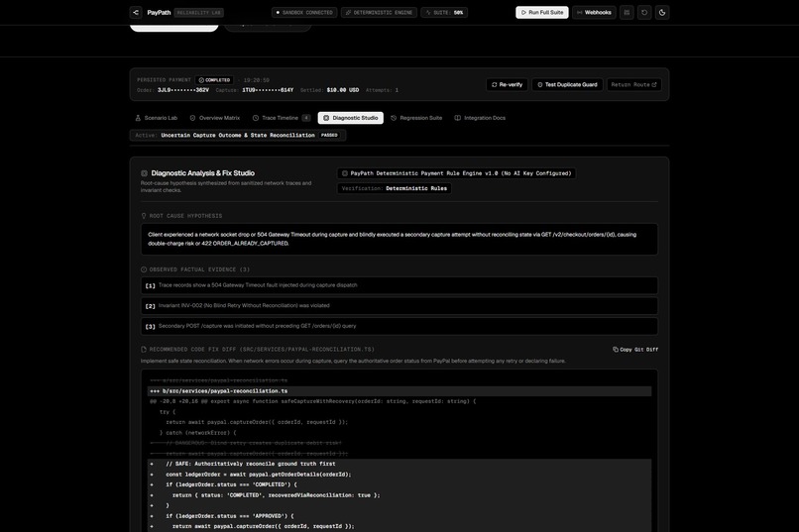Click the clock icon beside Trace Timeline

(x=256, y=118)
